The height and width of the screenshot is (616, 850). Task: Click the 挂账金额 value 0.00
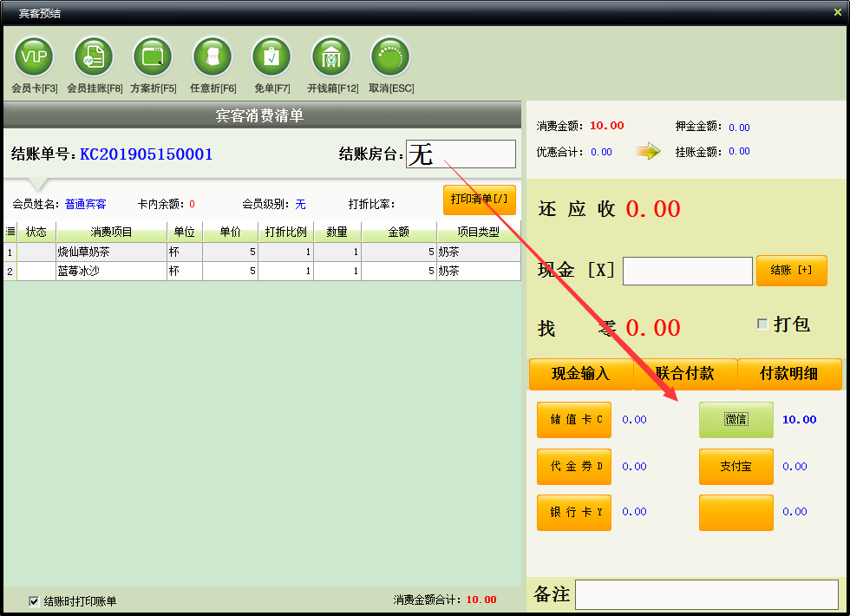click(x=739, y=151)
